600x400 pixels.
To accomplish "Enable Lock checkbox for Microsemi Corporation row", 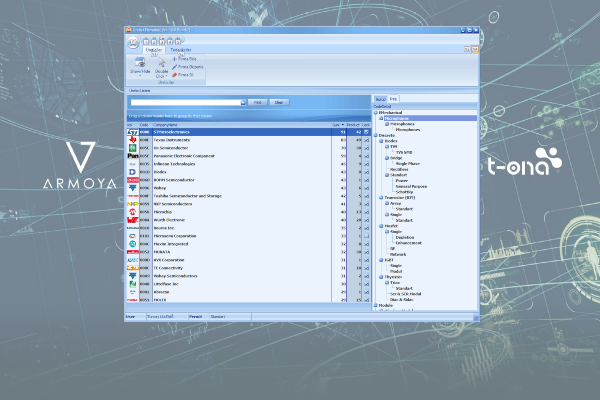I will click(366, 236).
